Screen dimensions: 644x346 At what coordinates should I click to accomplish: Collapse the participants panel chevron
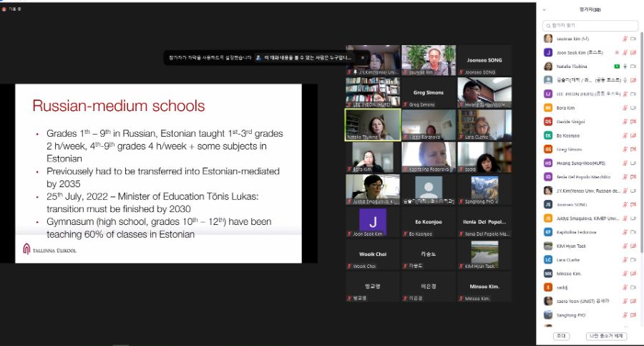click(544, 9)
